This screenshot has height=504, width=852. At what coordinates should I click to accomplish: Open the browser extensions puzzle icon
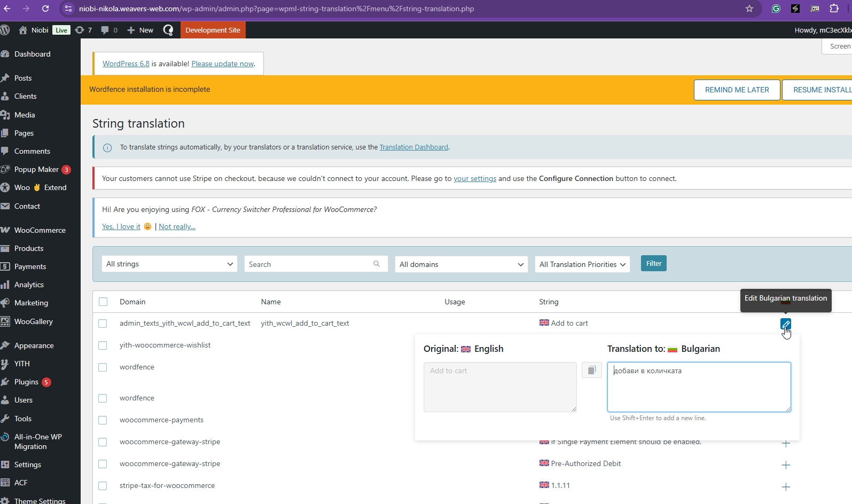[834, 9]
